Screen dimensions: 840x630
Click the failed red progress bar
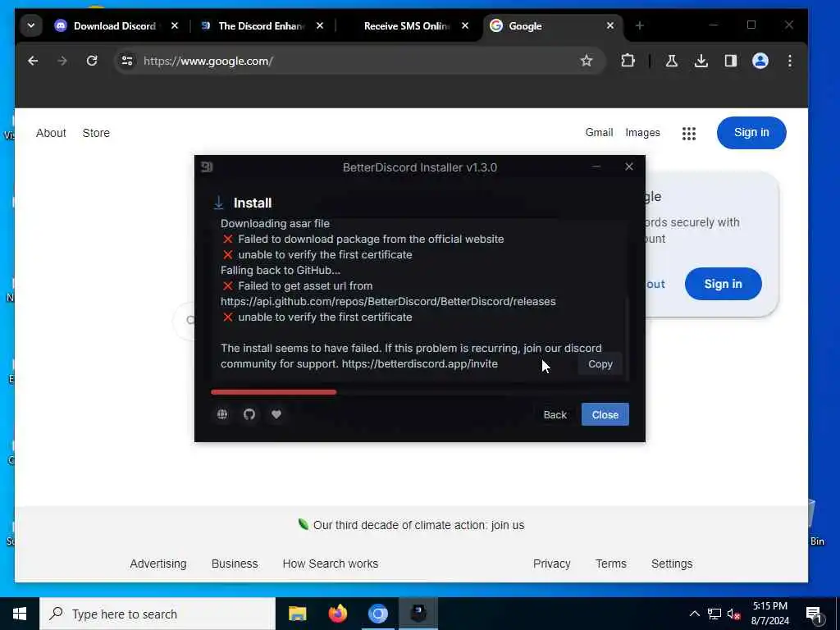pyautogui.click(x=274, y=392)
